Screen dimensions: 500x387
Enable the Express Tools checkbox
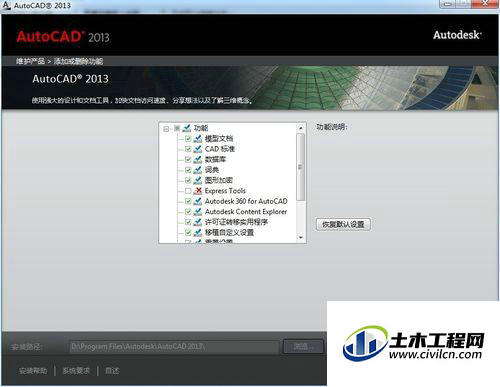pyautogui.click(x=188, y=191)
